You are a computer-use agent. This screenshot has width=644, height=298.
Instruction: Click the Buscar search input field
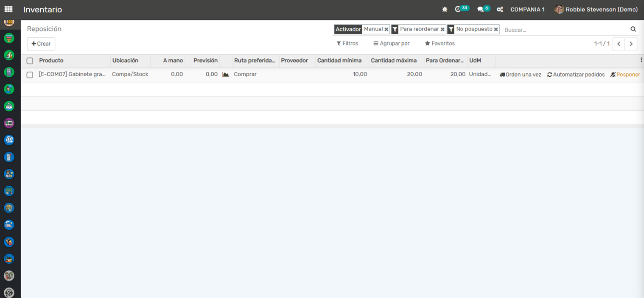(564, 30)
